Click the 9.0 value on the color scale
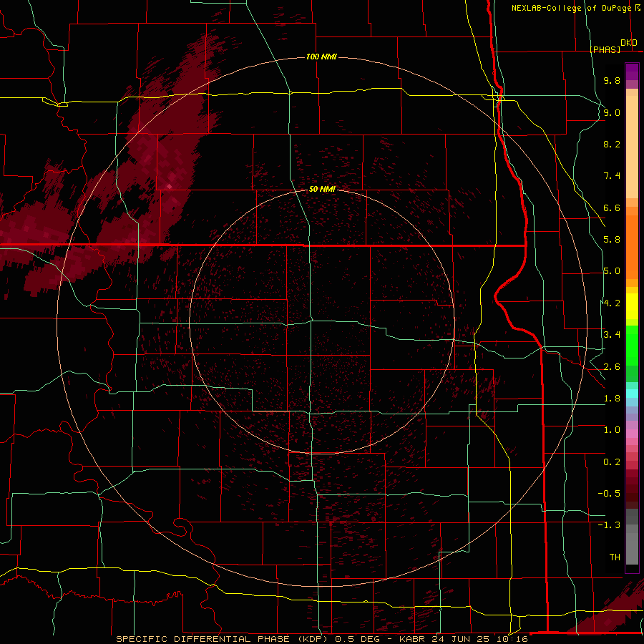Viewport: 644px width, 644px height. point(612,112)
